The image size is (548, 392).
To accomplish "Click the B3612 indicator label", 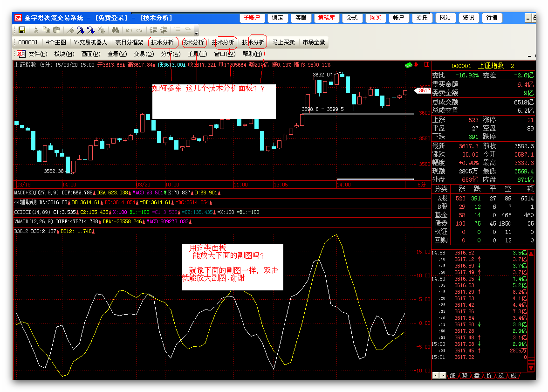I will point(21,232).
